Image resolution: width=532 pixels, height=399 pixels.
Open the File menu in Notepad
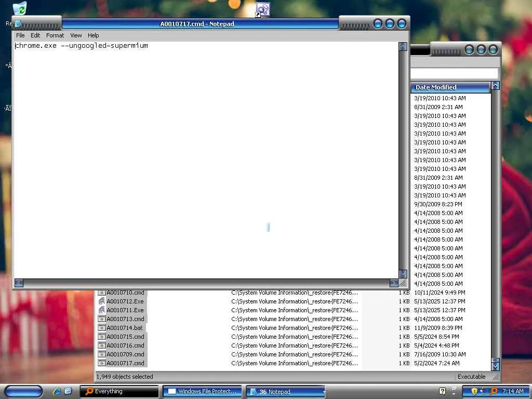[20, 35]
